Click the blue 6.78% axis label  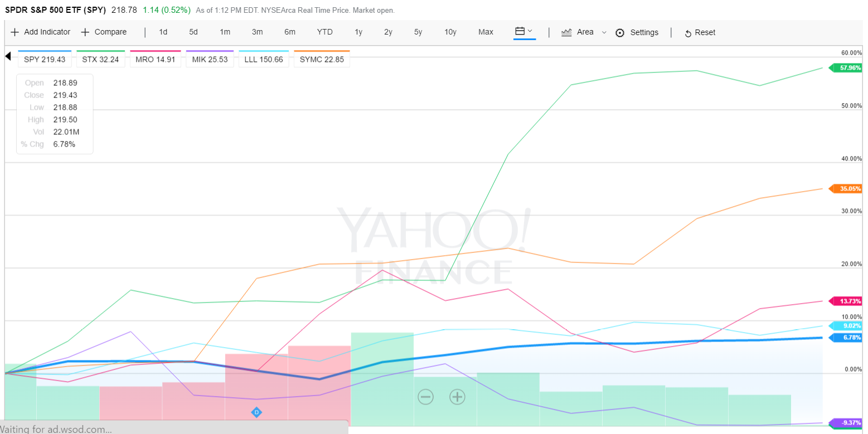[x=846, y=338]
